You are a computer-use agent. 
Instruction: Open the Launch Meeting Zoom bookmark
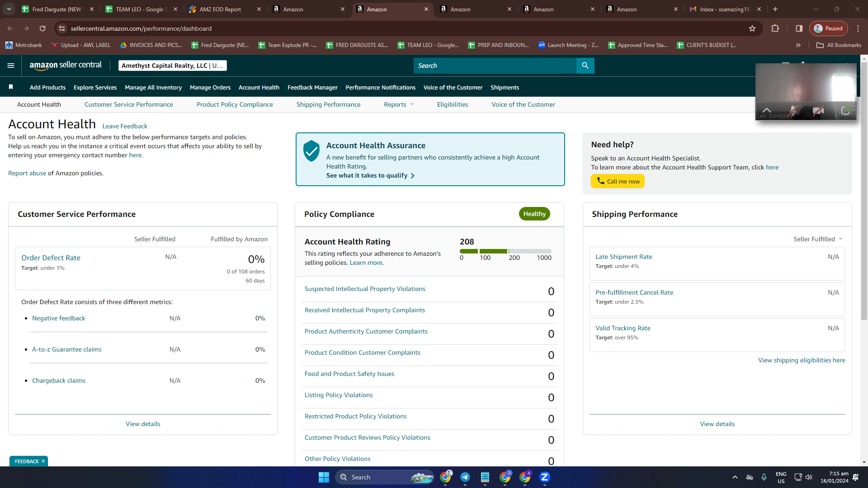[x=568, y=45]
